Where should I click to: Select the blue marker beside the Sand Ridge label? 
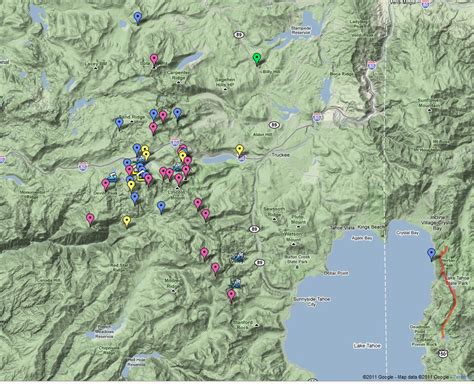[119, 123]
